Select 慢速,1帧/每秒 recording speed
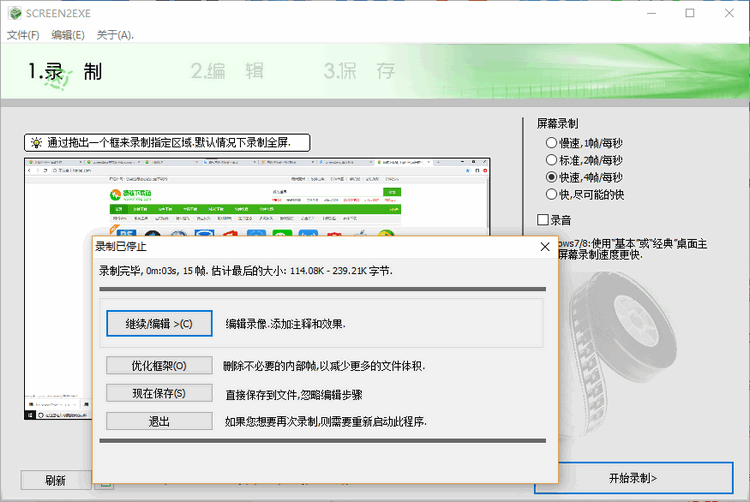 tap(584, 143)
